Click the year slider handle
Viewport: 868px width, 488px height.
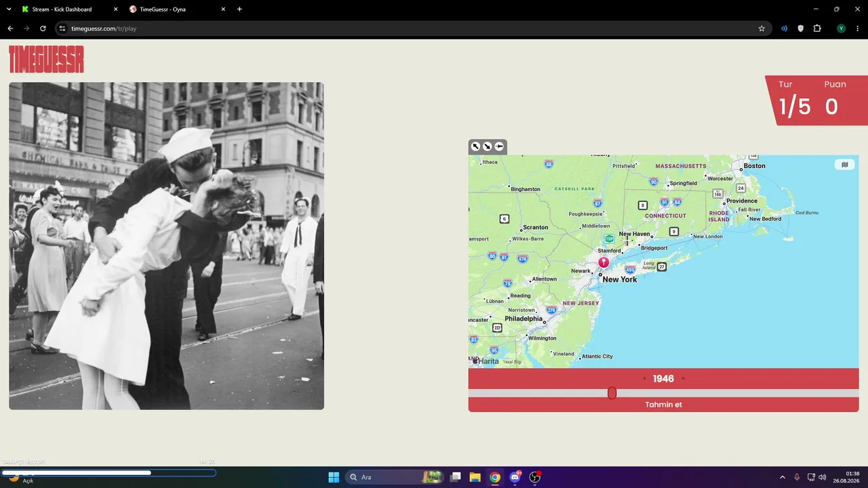click(612, 393)
